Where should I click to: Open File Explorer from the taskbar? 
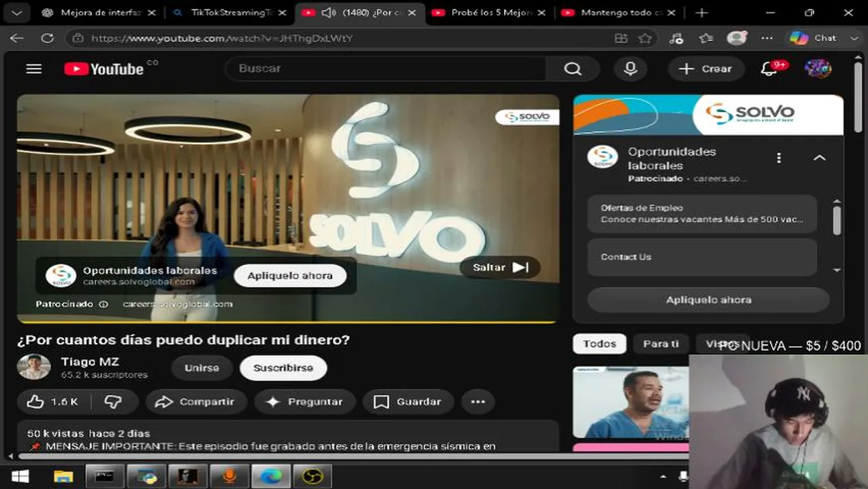point(63,476)
